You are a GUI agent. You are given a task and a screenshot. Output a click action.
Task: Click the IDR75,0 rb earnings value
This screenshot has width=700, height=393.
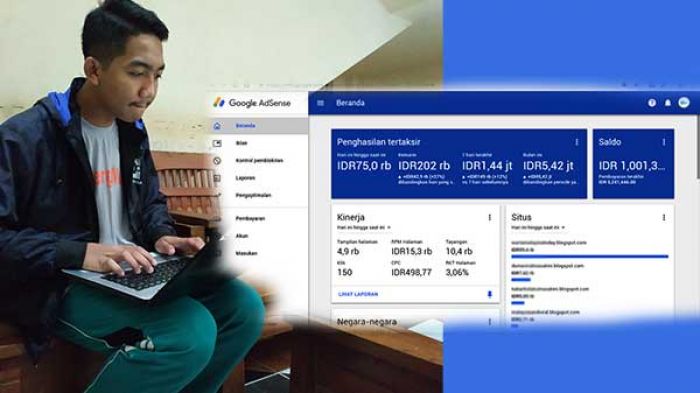coord(364,166)
